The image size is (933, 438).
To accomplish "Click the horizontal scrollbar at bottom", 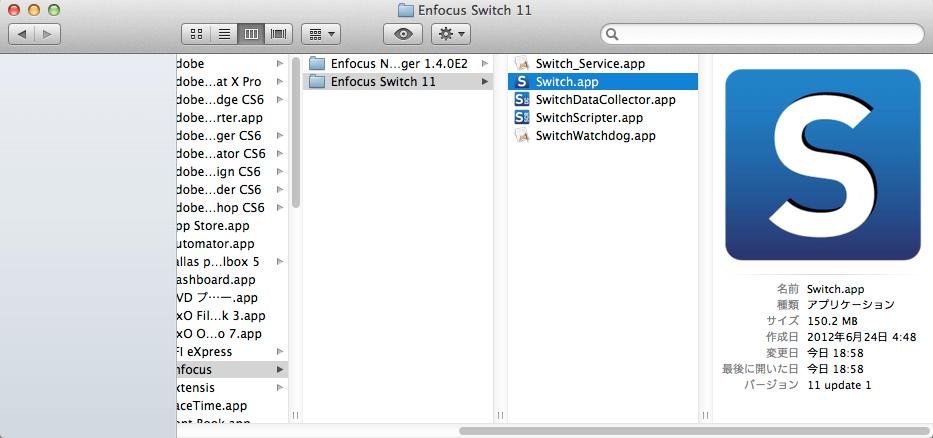I will click(x=692, y=431).
